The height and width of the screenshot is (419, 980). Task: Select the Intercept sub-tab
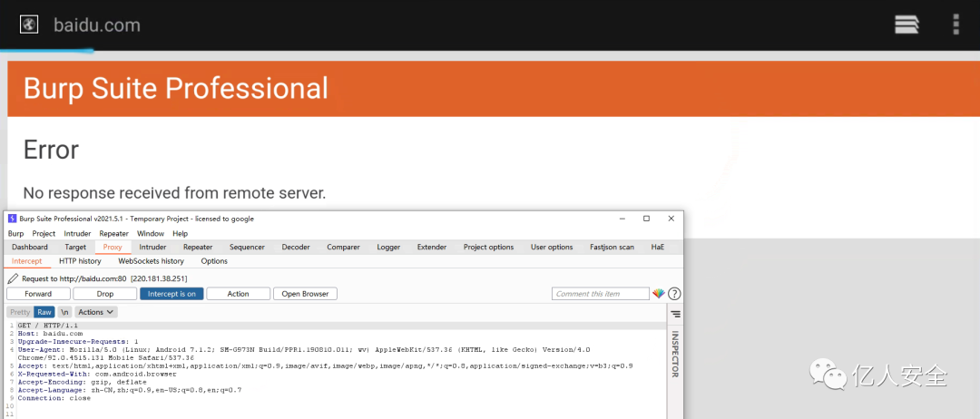(x=27, y=261)
